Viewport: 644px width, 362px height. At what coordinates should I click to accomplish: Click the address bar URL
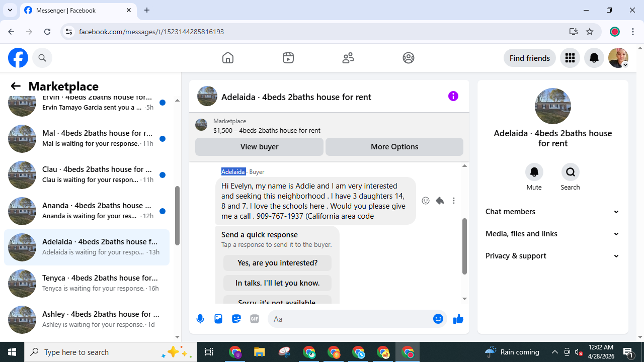point(151,32)
